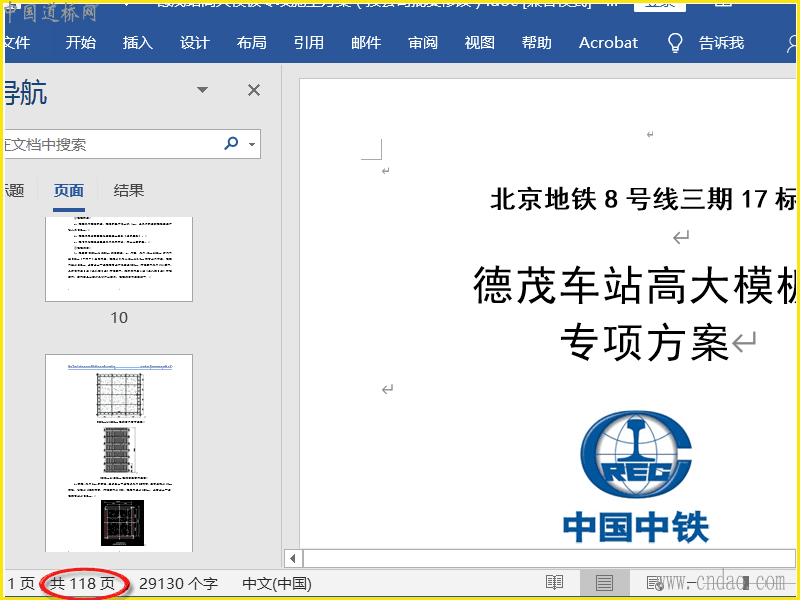Click the language indicator 中文(中国)
Image resolution: width=800 pixels, height=600 pixels.
point(277,583)
